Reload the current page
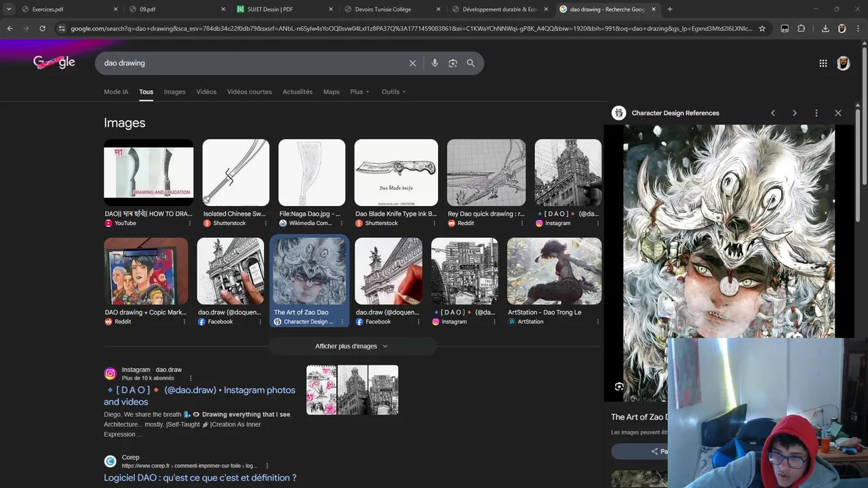This screenshot has width=868, height=488. click(42, 28)
